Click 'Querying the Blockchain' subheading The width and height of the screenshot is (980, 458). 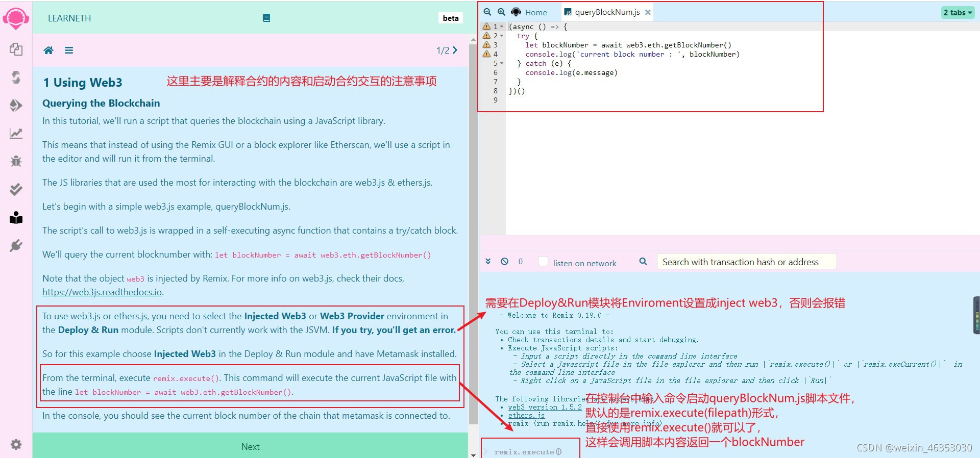point(101,103)
